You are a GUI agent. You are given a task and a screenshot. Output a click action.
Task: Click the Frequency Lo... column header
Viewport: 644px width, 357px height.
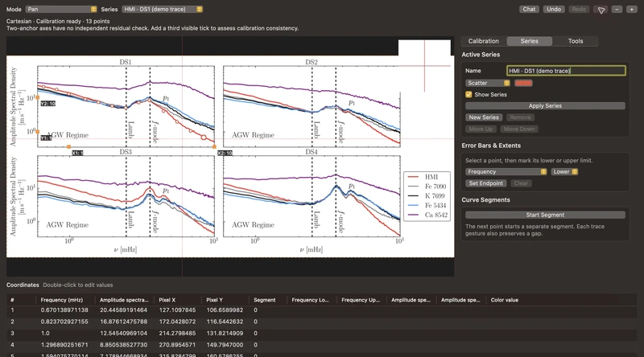[x=310, y=300]
